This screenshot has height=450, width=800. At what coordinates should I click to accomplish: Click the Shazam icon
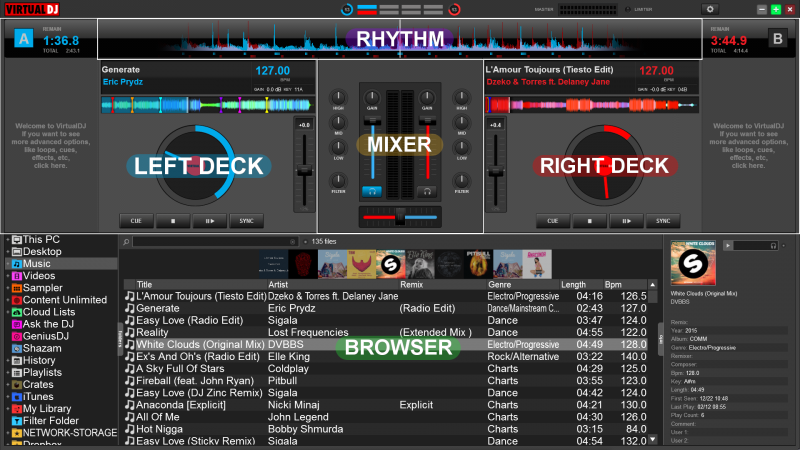[x=17, y=348]
